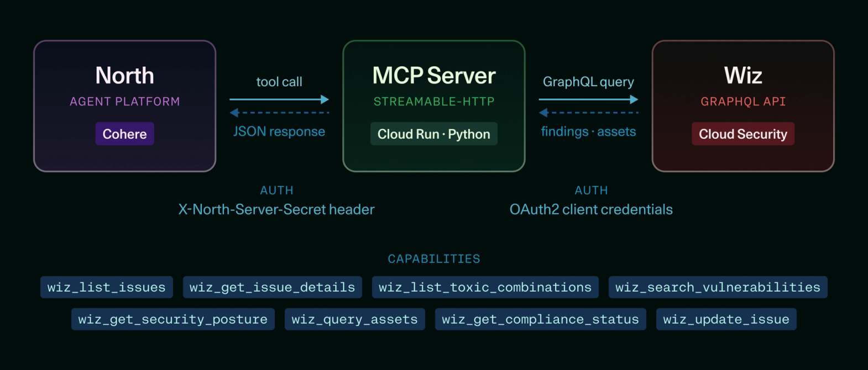The width and height of the screenshot is (868, 370).
Task: Click the Cloud Security badge
Action: coord(743,134)
